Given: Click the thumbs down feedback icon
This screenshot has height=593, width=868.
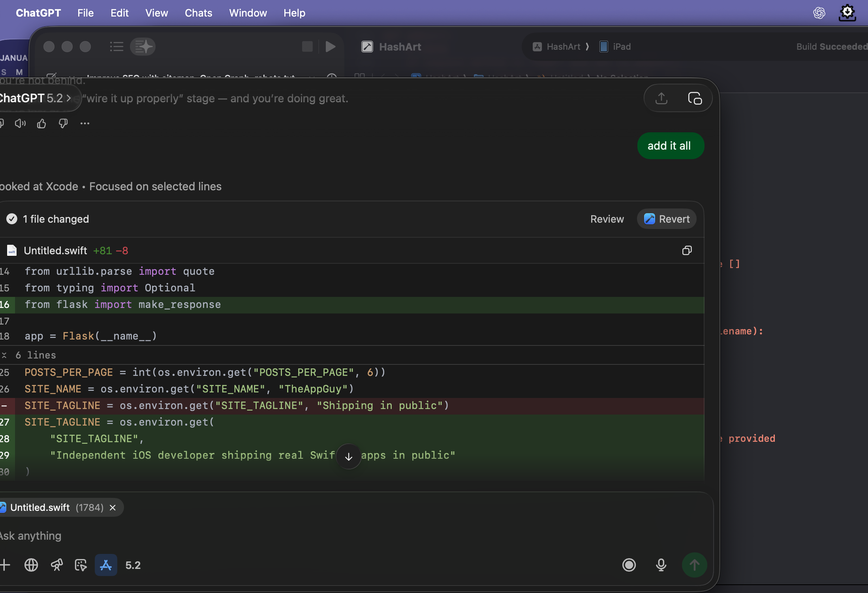Looking at the screenshot, I should (63, 124).
